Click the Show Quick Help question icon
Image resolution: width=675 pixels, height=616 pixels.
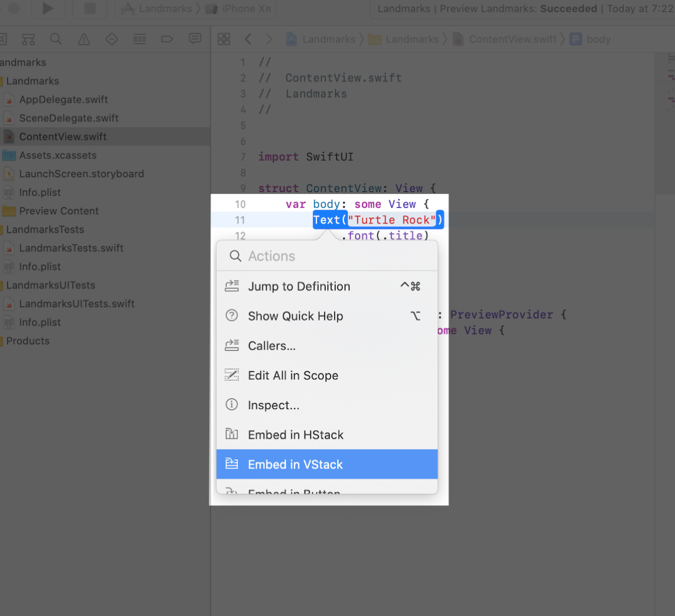click(231, 316)
